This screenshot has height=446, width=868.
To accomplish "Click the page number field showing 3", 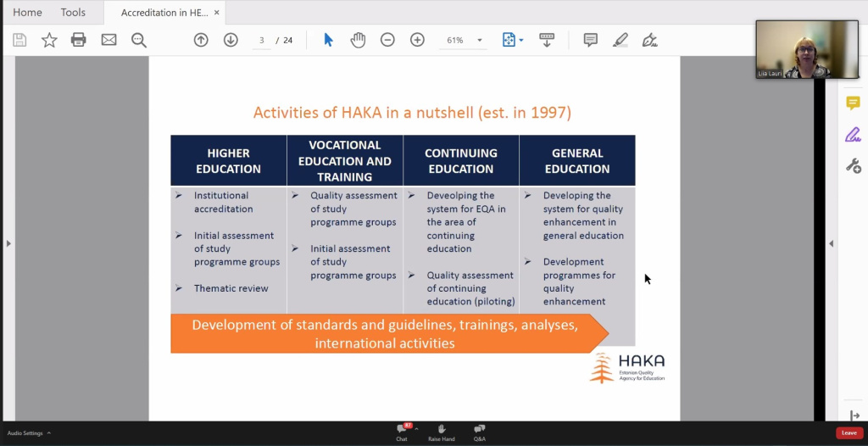I will tap(261, 41).
